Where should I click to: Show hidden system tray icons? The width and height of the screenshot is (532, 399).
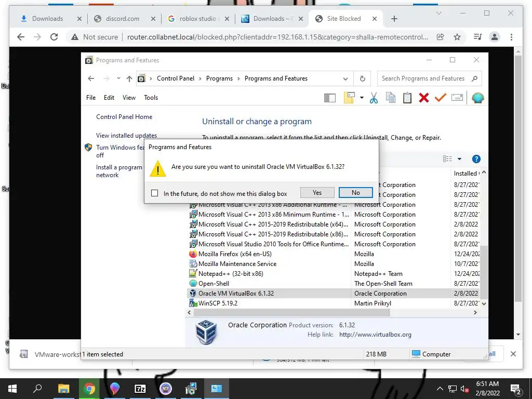[440, 389]
